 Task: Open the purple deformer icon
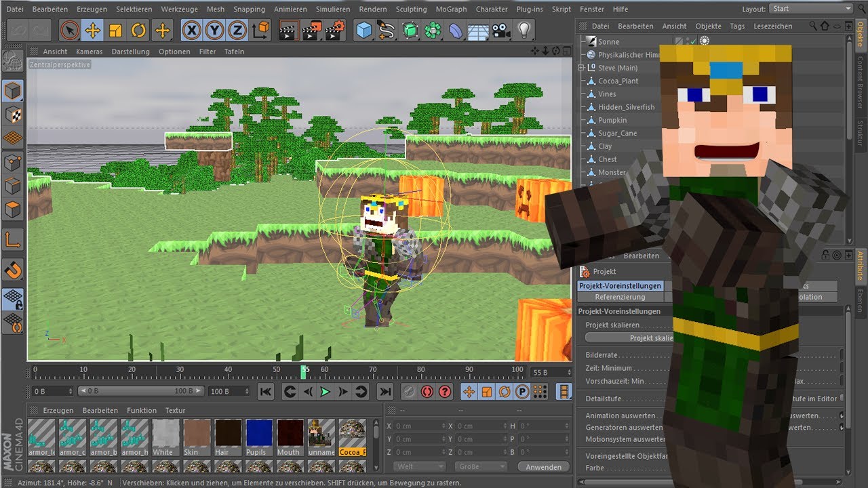point(456,30)
